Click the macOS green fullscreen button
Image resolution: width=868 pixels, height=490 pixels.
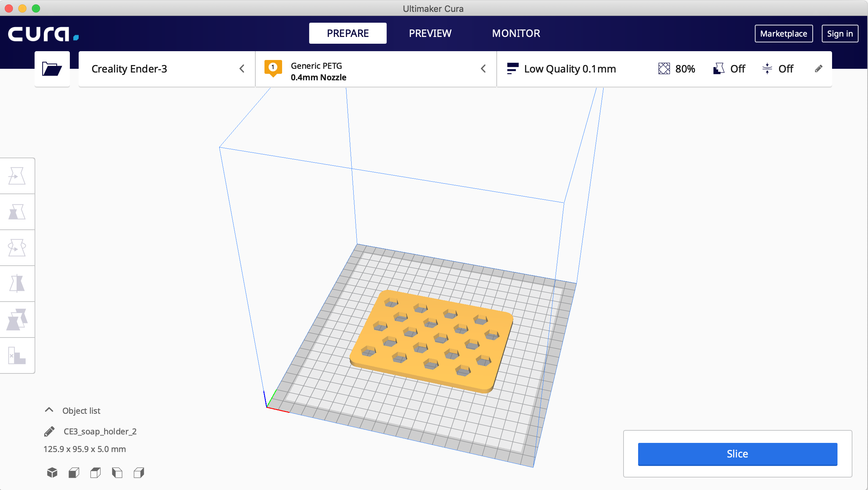[36, 8]
